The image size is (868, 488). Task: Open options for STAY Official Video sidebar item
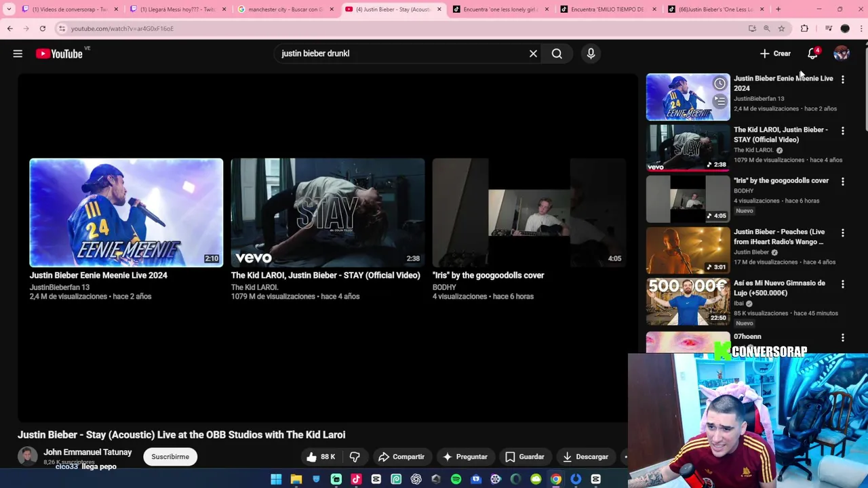842,131
